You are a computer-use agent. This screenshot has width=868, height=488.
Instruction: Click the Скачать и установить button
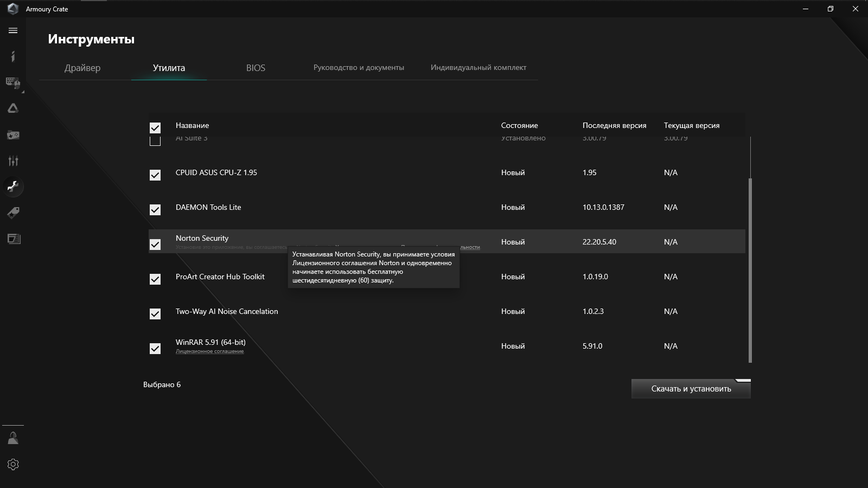pyautogui.click(x=691, y=389)
